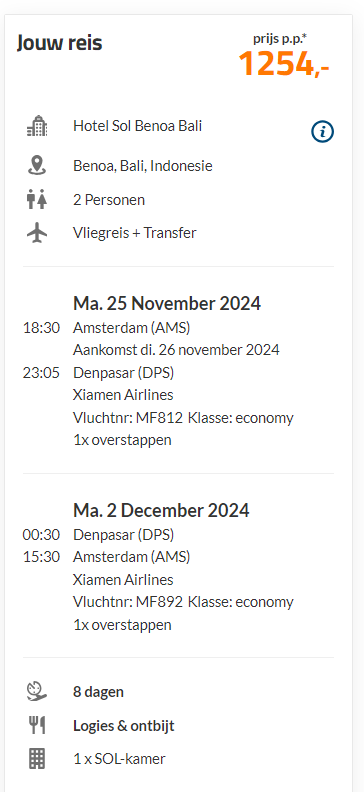
Task: Click the Vluchtnr: MF892 flight number
Action: [x=128, y=602]
